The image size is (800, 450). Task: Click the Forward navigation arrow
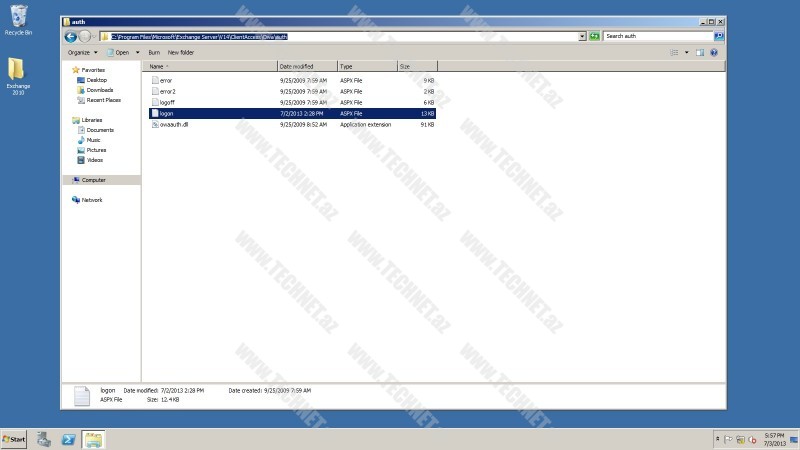(x=85, y=36)
